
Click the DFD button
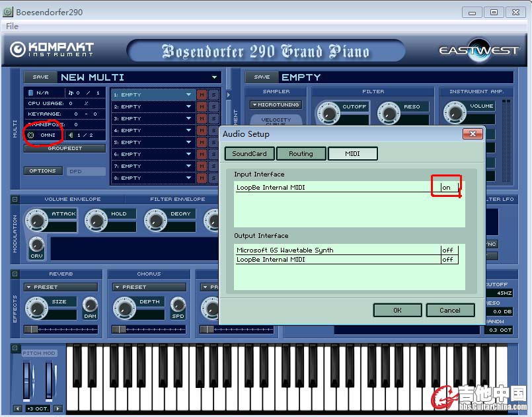pyautogui.click(x=85, y=171)
